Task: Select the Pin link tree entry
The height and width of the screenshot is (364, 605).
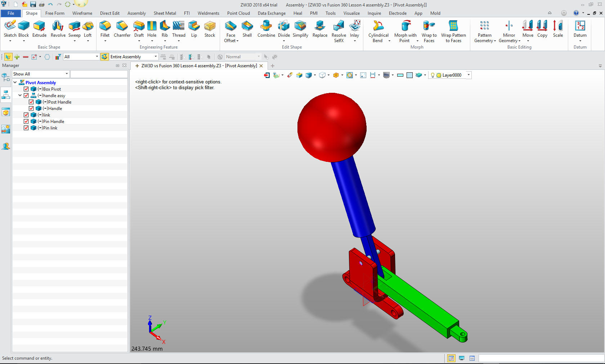Action: point(50,128)
